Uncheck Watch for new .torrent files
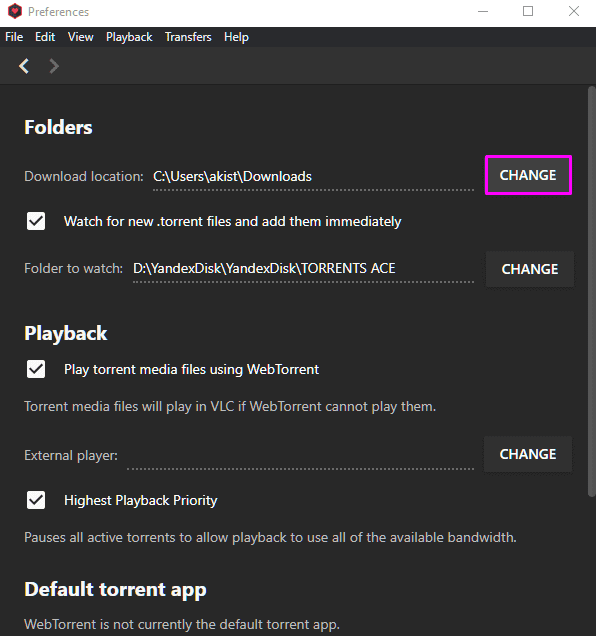Screen dimensions: 596x636 36,221
